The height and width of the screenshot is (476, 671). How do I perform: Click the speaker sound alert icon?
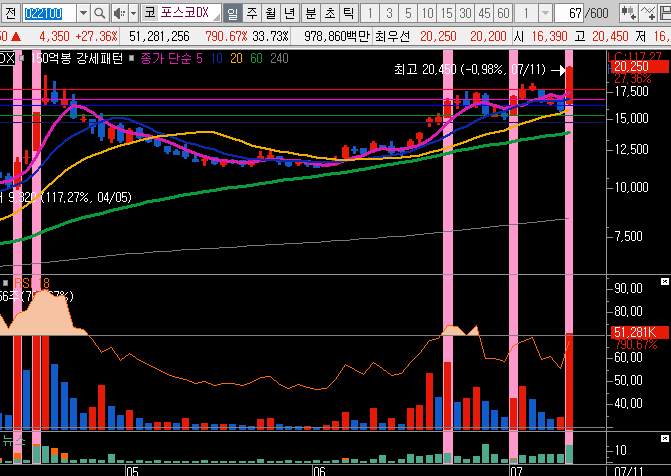119,13
